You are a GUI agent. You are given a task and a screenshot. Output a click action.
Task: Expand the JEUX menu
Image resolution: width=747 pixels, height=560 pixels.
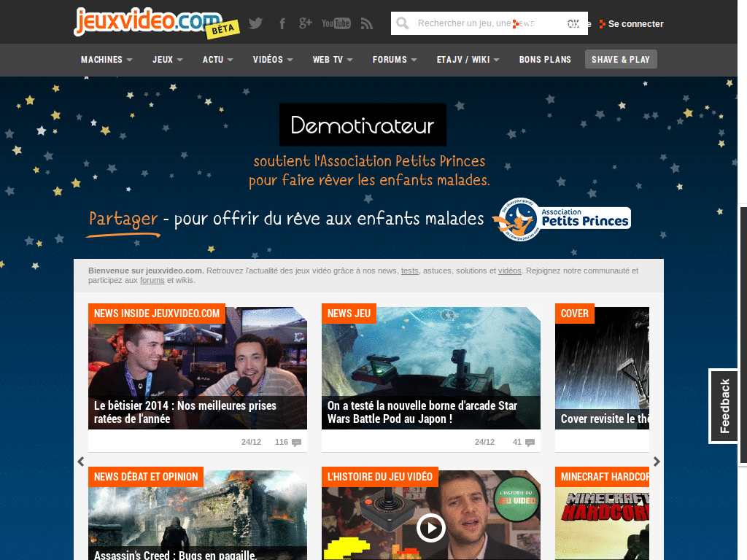[167, 60]
